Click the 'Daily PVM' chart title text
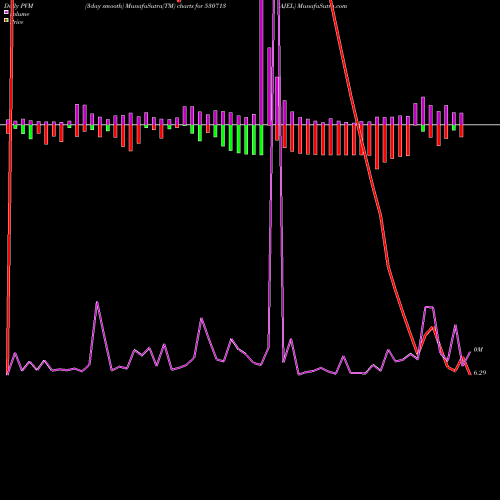Viewport: 500px width, 500px height. tap(19, 6)
